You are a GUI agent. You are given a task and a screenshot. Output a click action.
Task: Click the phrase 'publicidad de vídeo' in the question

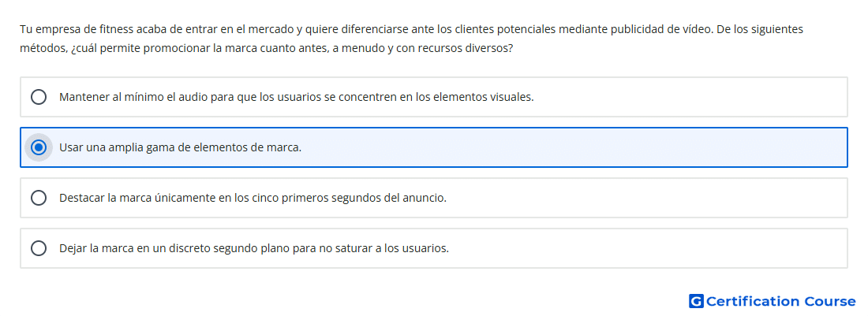(x=661, y=29)
